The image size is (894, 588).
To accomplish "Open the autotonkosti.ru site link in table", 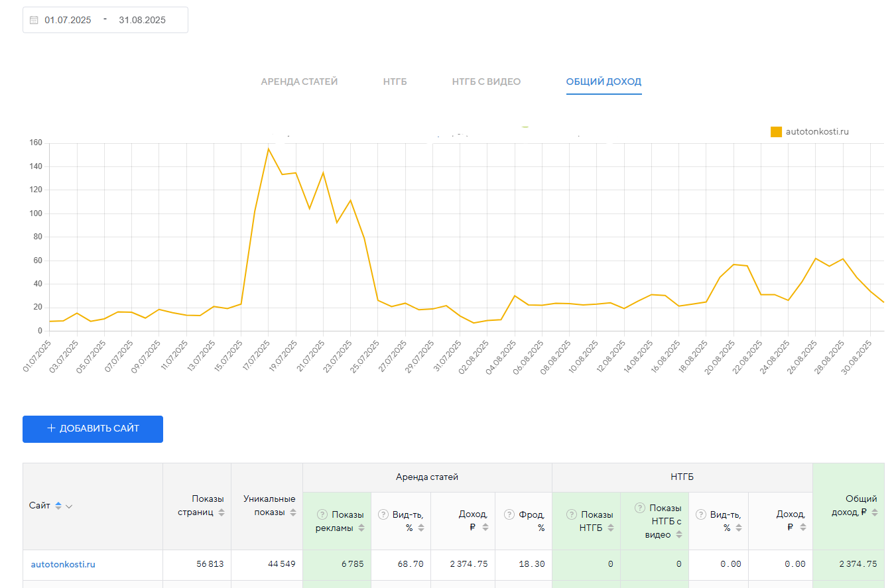I will [63, 565].
